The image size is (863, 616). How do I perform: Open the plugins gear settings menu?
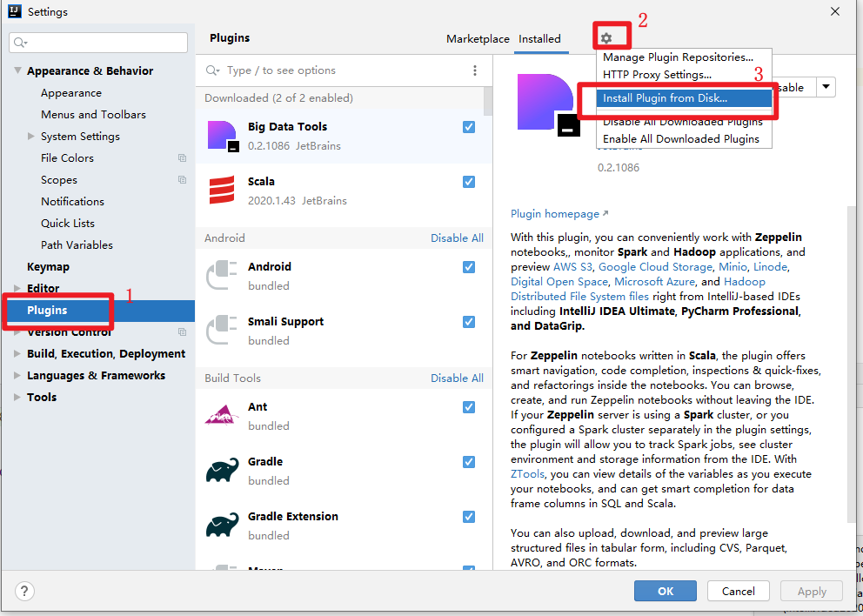point(606,38)
